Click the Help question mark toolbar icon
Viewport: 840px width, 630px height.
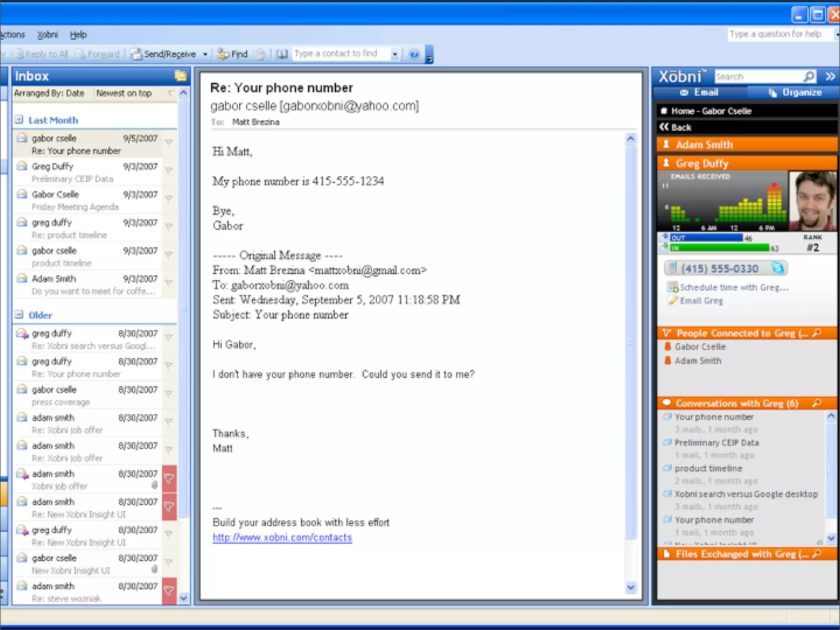point(414,54)
